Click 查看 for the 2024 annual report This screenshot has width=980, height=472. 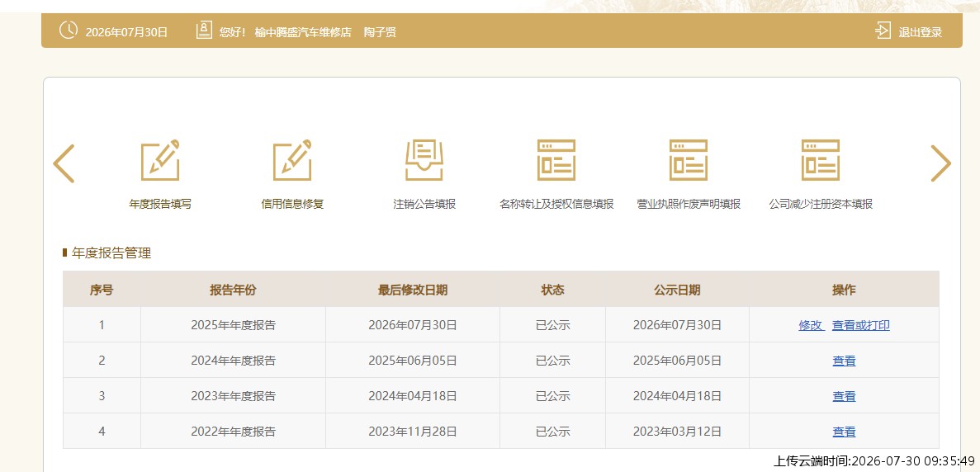point(844,361)
